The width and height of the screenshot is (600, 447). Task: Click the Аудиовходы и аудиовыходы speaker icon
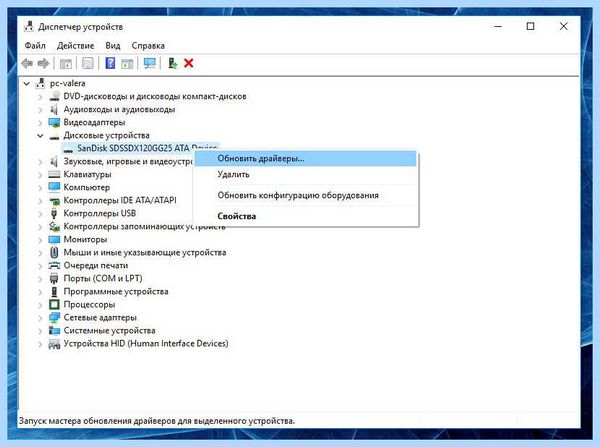tap(54, 109)
